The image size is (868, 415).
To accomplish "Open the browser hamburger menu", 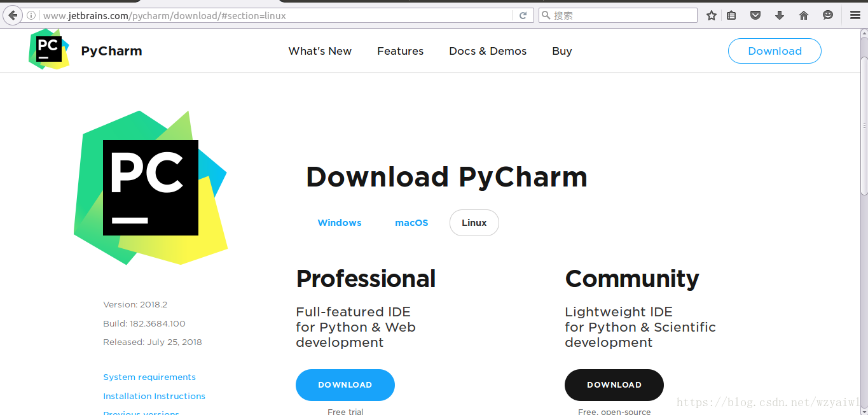I will tap(855, 15).
